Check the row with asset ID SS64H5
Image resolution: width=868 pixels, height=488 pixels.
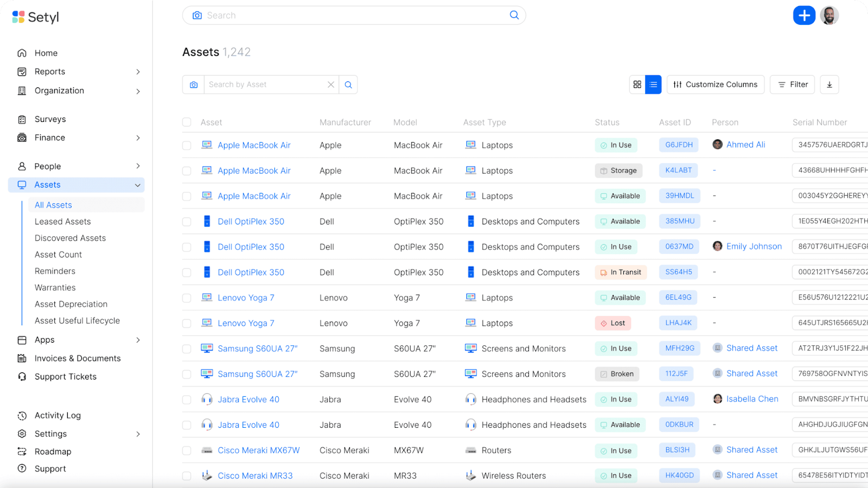(187, 273)
